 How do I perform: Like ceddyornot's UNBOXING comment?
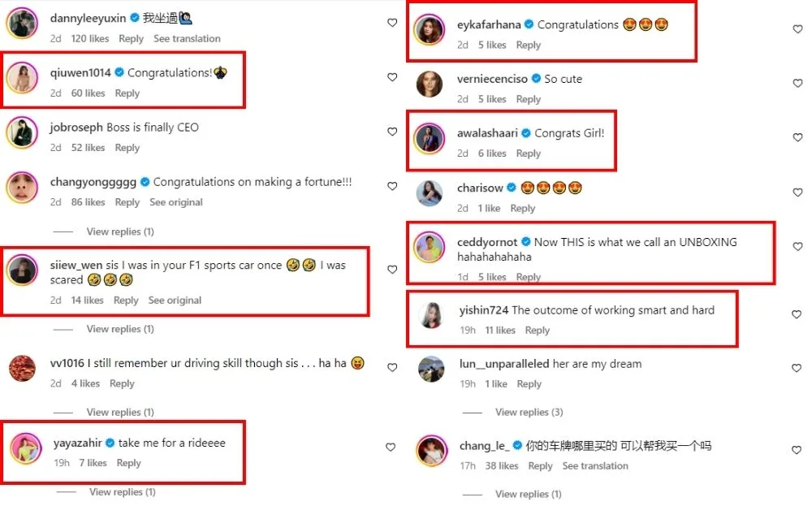pos(797,248)
